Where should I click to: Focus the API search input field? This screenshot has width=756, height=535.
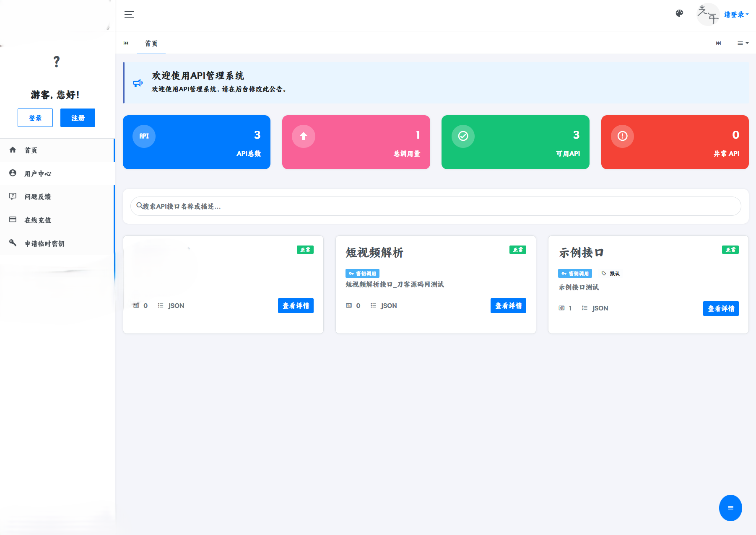(x=436, y=206)
